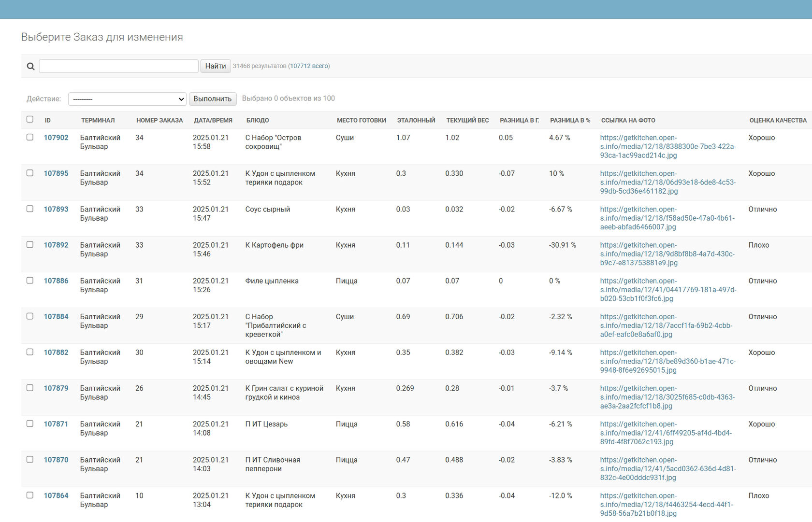Sort by Разница в % column header
This screenshot has width=812, height=522.
pos(570,120)
